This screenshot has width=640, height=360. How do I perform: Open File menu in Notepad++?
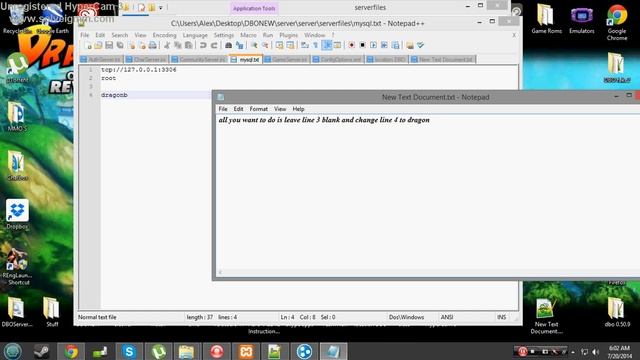(x=84, y=35)
